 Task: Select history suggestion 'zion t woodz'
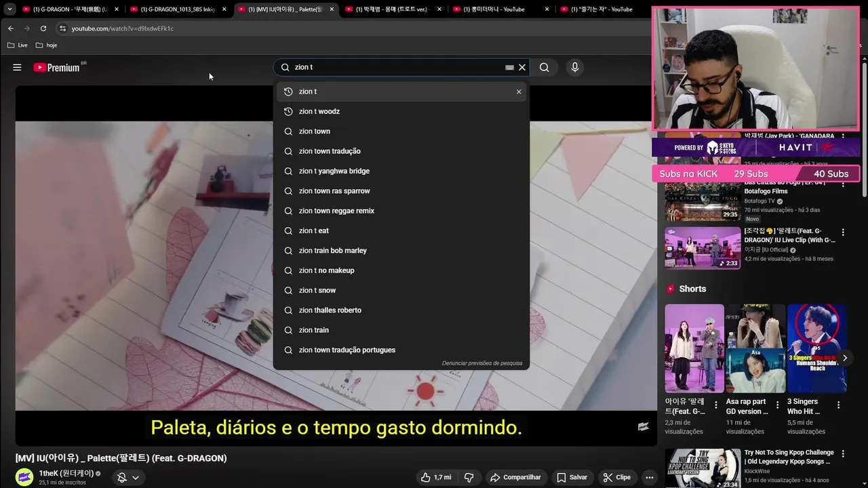(401, 111)
